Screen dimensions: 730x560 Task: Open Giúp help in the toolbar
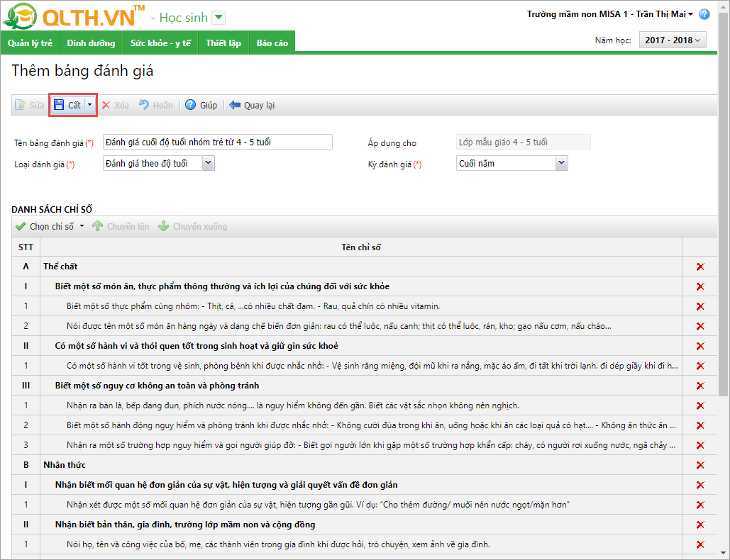201,105
